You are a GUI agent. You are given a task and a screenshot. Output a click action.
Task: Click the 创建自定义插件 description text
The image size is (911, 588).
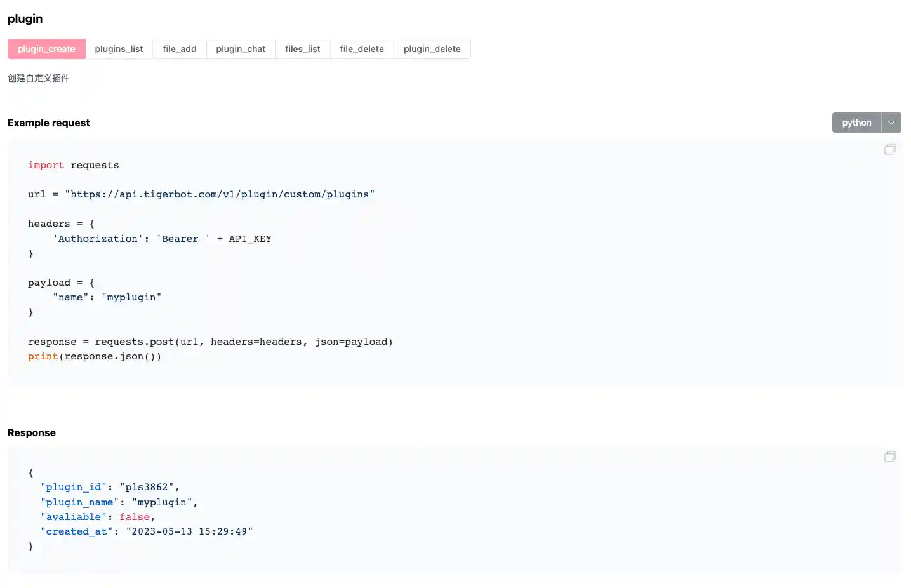click(38, 77)
